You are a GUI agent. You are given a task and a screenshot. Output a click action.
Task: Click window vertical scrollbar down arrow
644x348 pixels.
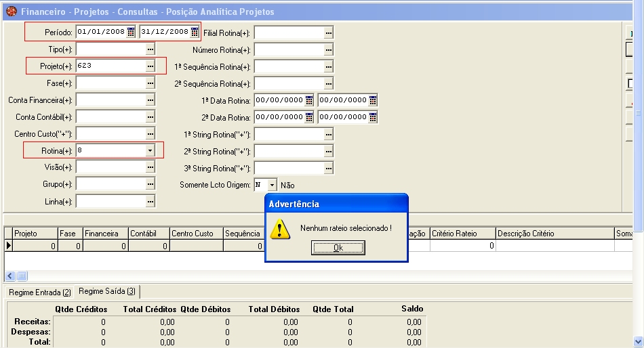(x=639, y=341)
